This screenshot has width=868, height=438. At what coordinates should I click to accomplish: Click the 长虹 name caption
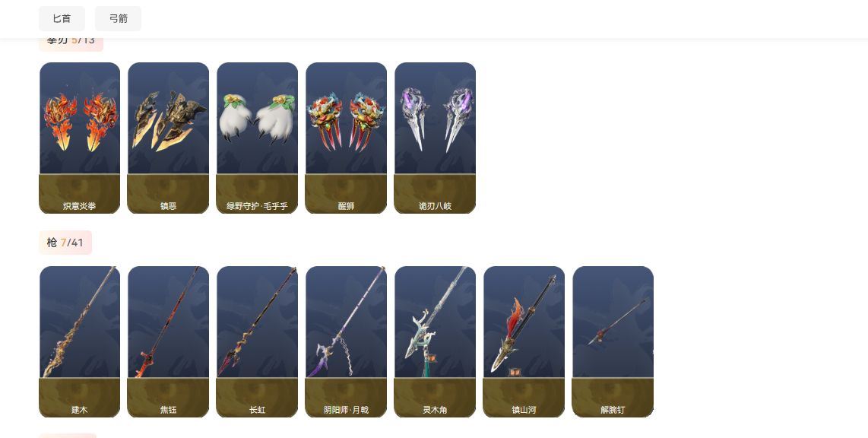pos(258,410)
